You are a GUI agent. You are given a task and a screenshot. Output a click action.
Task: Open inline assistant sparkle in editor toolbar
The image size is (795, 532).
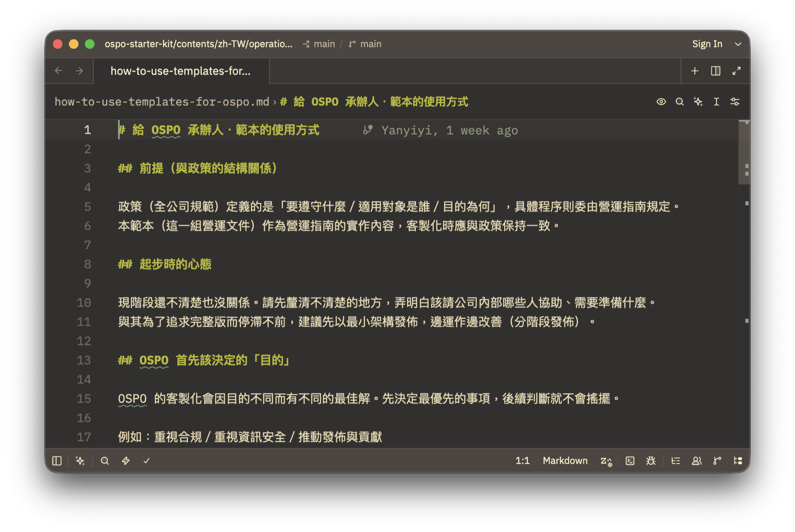[x=698, y=102]
